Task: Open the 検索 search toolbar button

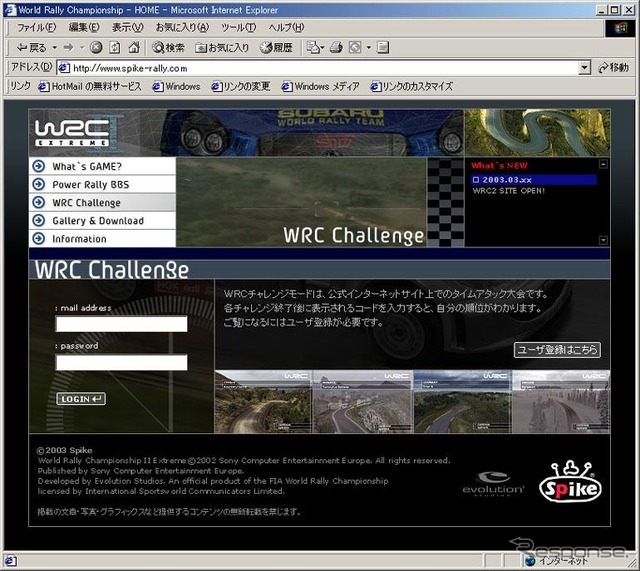Action: tap(168, 48)
